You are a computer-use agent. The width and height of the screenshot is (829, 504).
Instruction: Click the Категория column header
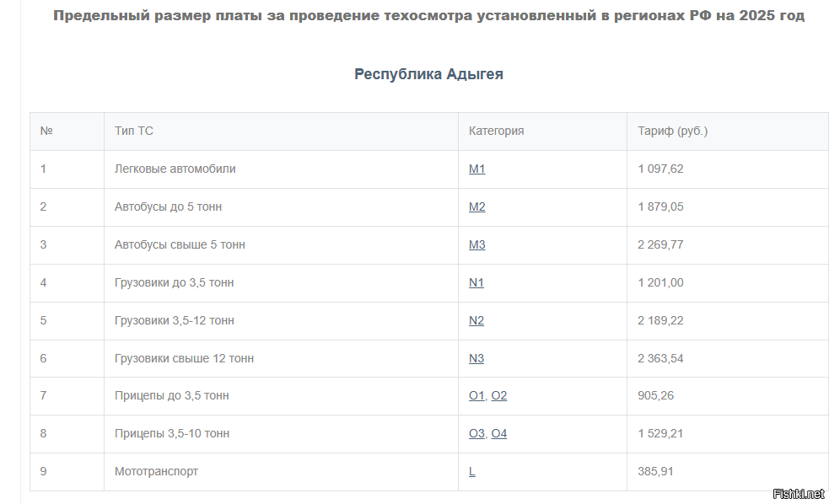coord(497,131)
